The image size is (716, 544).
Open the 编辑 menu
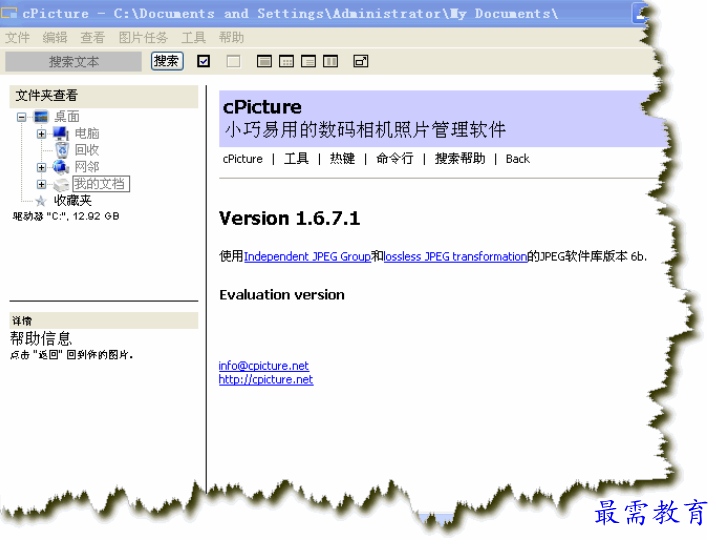point(55,37)
